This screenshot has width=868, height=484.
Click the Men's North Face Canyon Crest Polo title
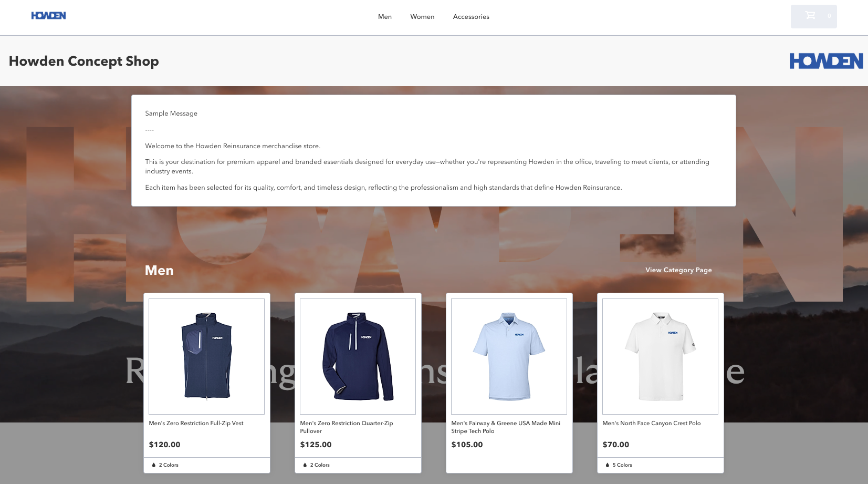point(652,423)
